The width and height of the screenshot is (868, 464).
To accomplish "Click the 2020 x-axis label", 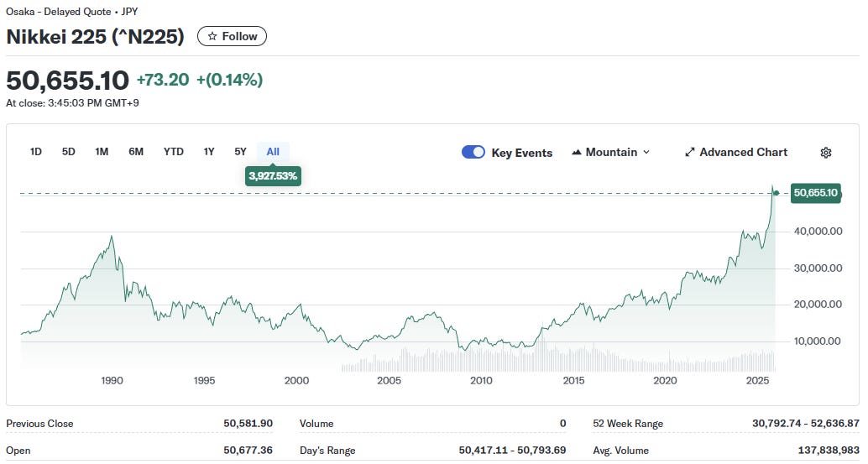I will point(665,380).
